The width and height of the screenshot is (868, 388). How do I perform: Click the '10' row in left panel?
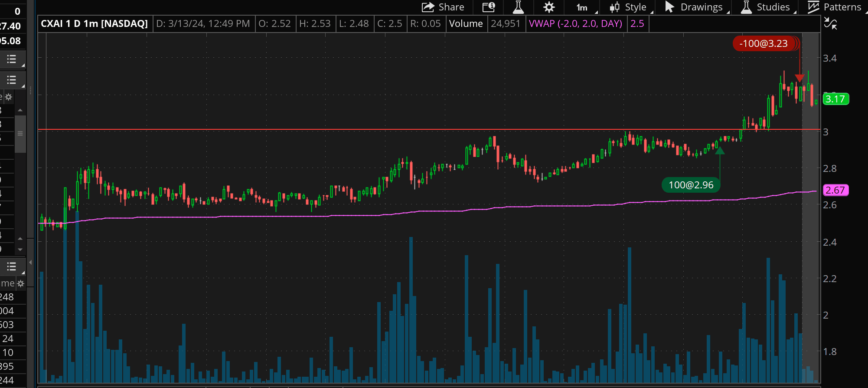8,352
